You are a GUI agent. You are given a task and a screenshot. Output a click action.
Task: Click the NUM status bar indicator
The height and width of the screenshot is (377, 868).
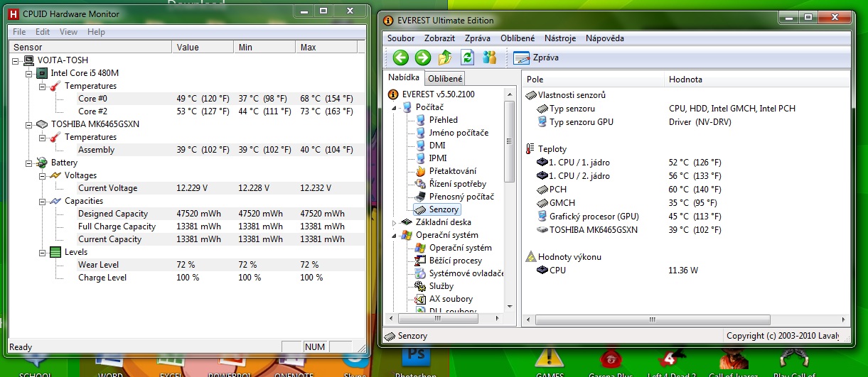pos(315,347)
